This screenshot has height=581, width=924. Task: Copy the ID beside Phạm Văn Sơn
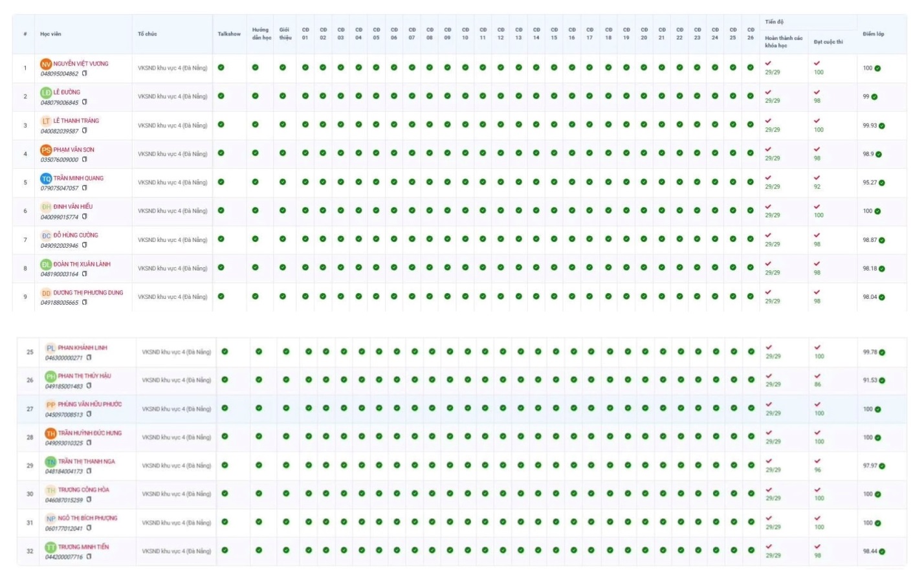85,159
